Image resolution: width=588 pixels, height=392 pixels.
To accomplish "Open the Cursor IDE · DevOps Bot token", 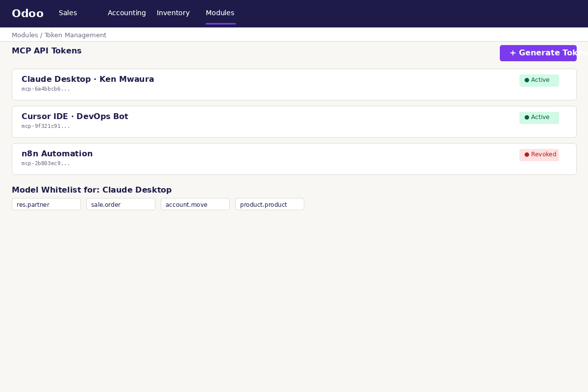I will (x=294, y=122).
